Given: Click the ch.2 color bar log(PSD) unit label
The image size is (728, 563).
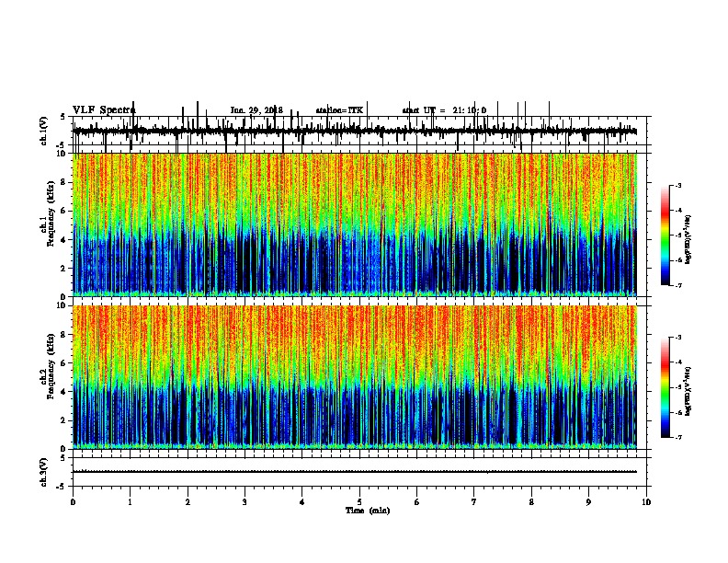Looking at the screenshot, I should 688,391.
